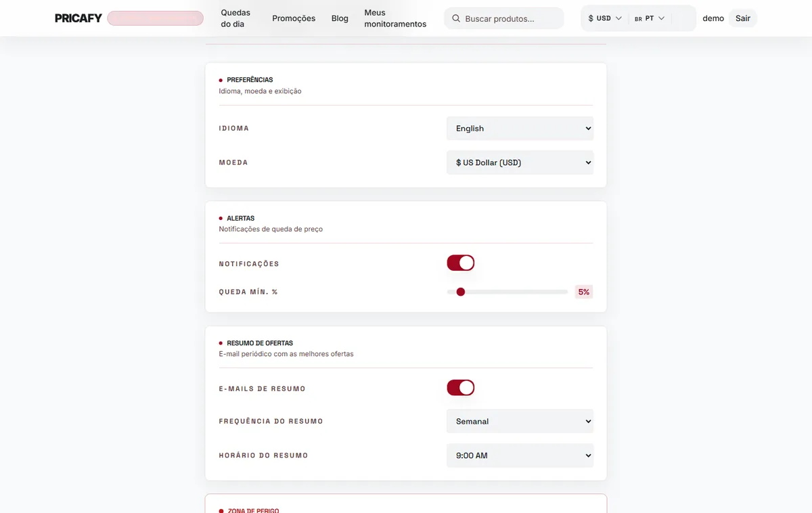This screenshot has width=812, height=513.
Task: Open Horário do resumo dropdown showing 9:00 AM
Action: pyautogui.click(x=520, y=455)
